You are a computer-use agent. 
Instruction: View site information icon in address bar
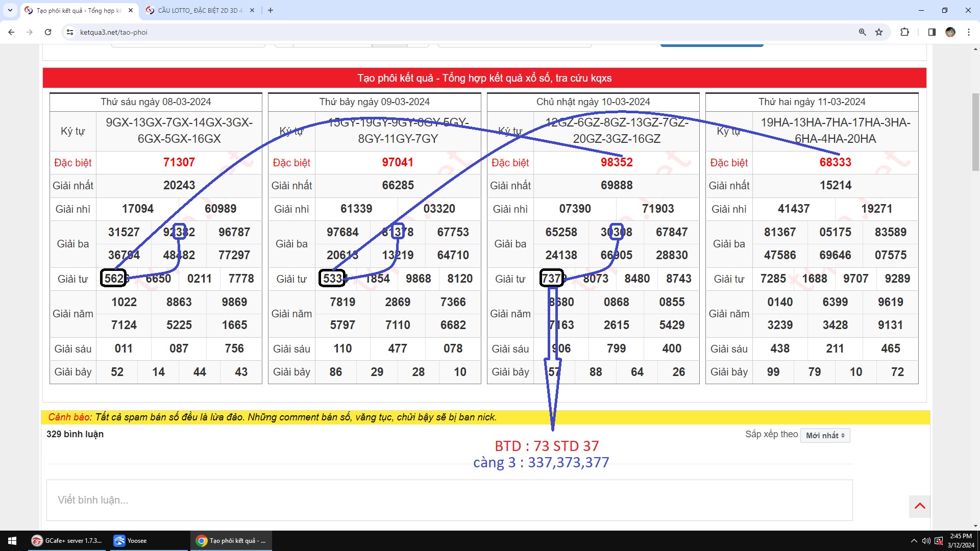[70, 32]
